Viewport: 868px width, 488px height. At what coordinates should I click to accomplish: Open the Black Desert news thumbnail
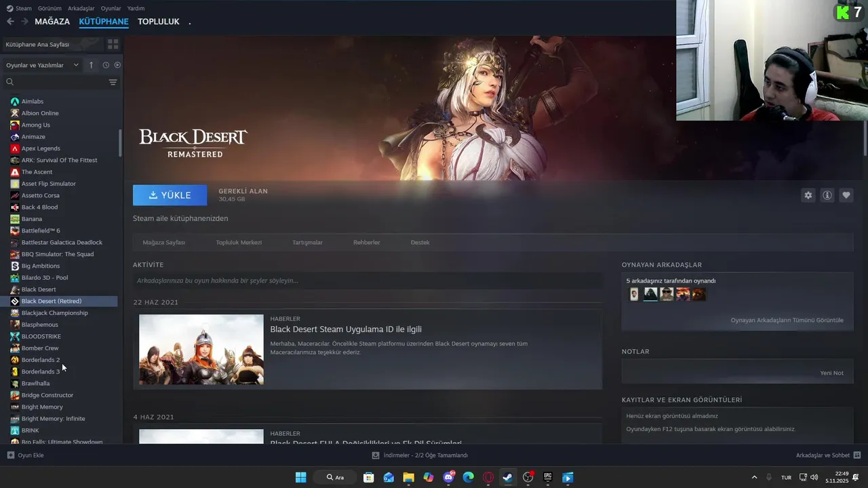[201, 349]
